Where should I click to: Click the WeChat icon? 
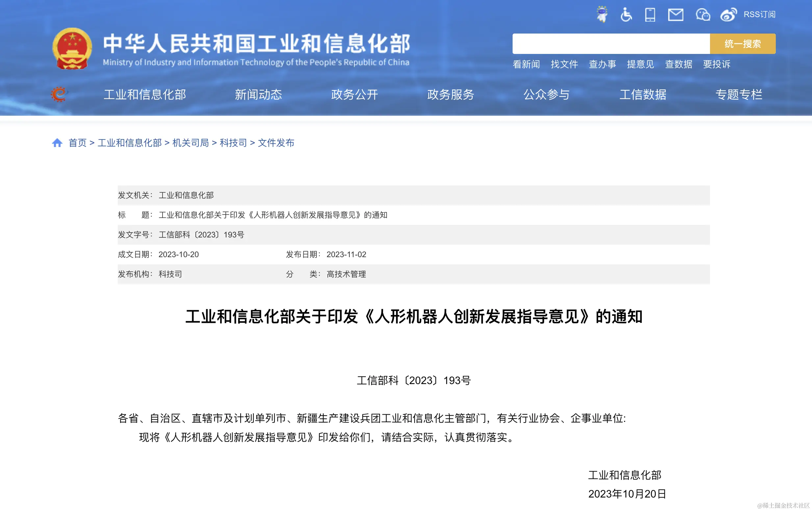click(703, 14)
